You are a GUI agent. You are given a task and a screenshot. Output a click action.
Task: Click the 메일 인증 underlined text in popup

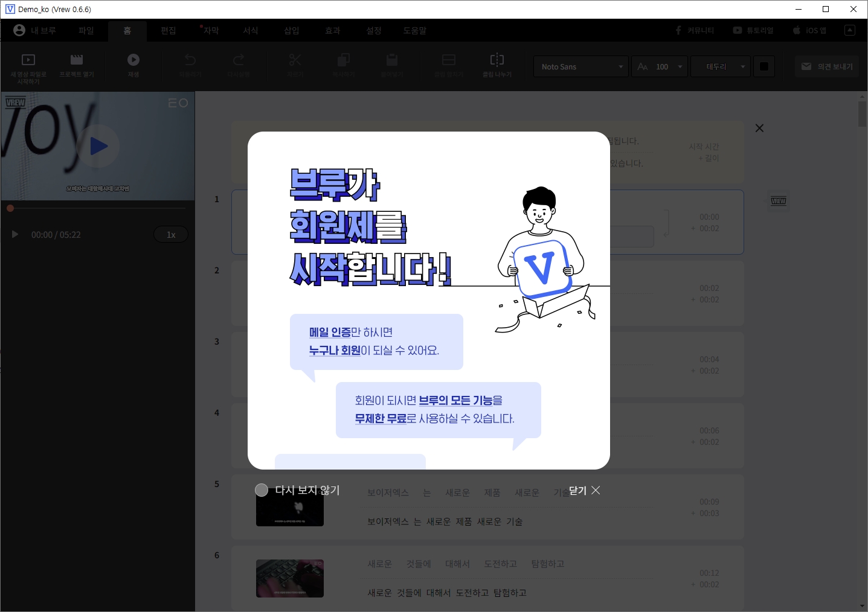(330, 333)
